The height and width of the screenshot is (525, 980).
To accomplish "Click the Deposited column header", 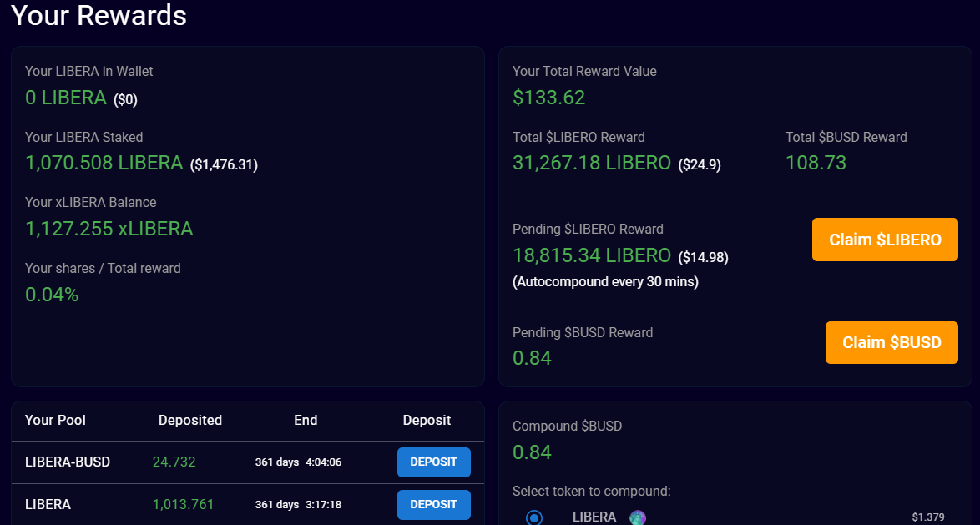I will tap(190, 420).
